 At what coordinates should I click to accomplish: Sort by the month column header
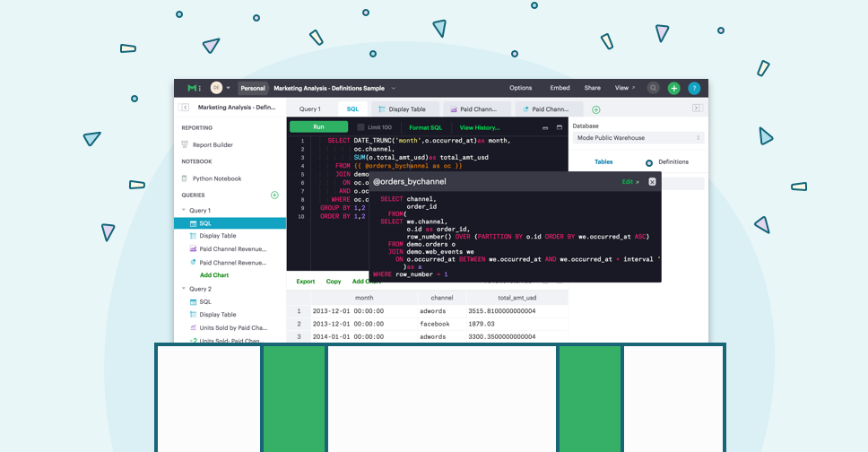tap(364, 298)
